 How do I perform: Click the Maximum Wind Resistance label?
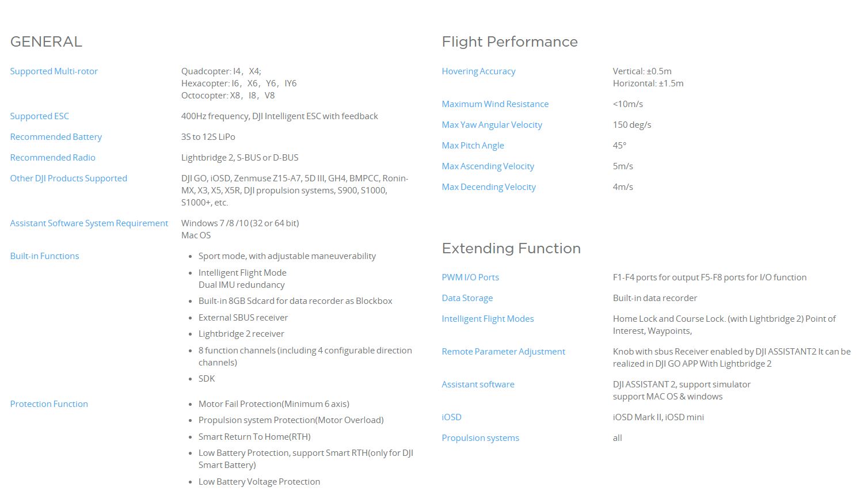click(x=495, y=104)
